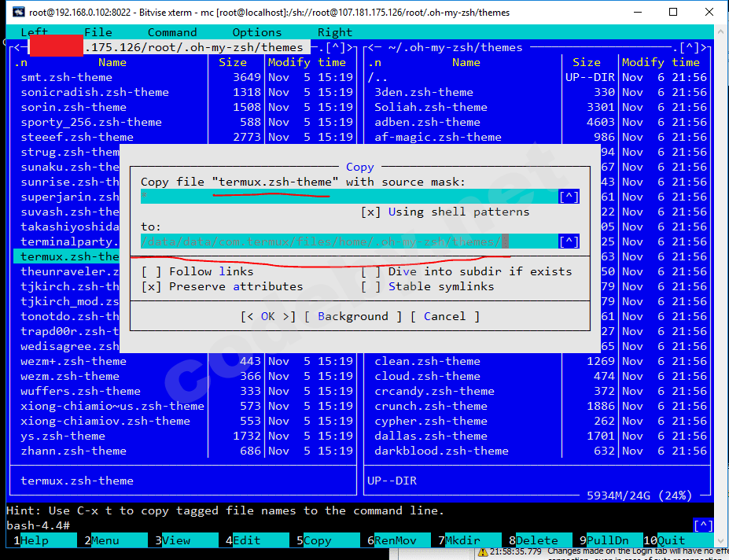The image size is (729, 560).
Task: Select adben.zsh-theme in right panel
Action: coord(427,122)
